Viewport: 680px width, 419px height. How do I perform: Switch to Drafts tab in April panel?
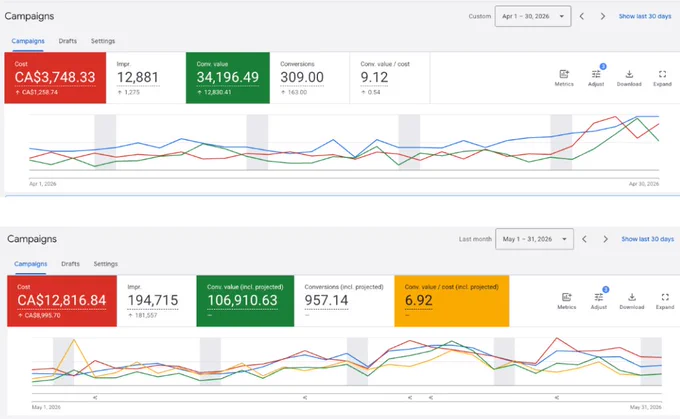[x=68, y=41]
